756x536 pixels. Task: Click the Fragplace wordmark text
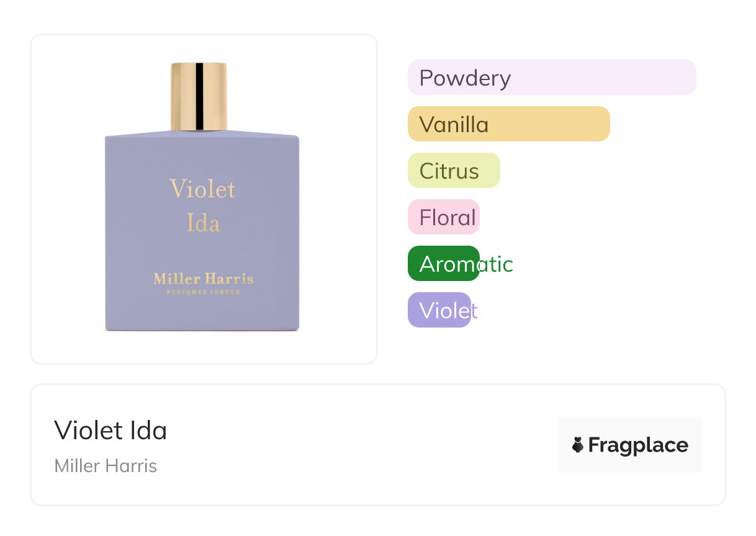pyautogui.click(x=638, y=445)
